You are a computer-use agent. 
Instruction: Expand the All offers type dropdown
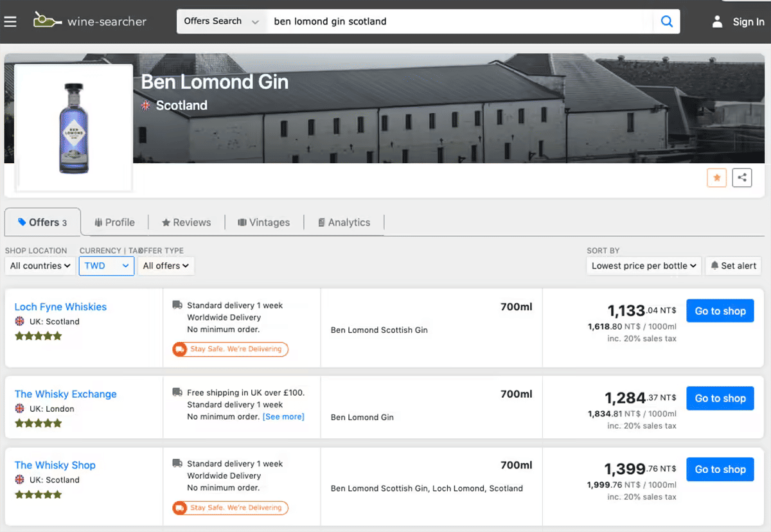coord(166,265)
